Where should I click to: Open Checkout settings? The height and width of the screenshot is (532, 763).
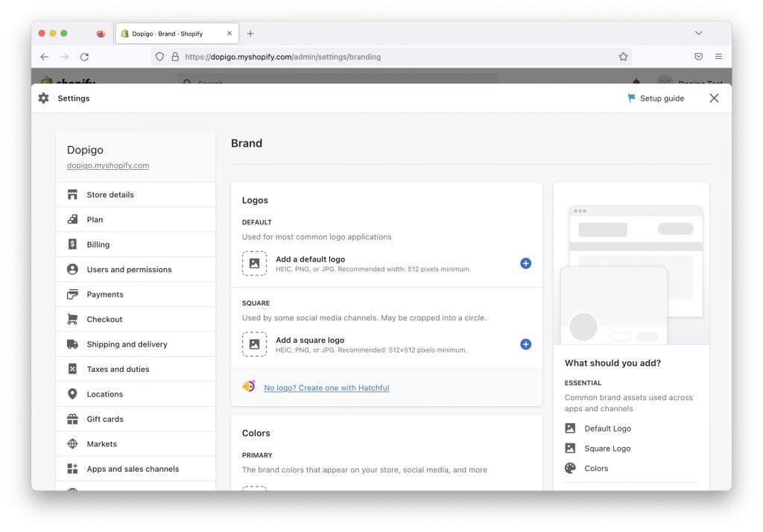tap(136, 320)
